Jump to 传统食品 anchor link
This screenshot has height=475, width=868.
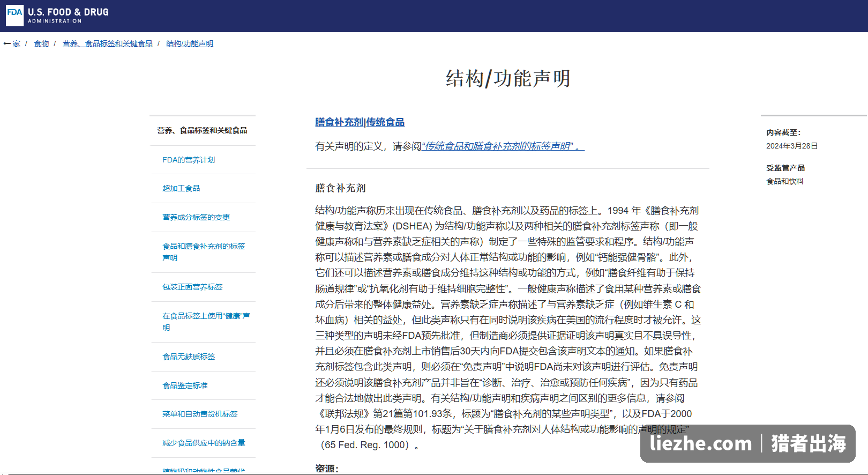(385, 122)
